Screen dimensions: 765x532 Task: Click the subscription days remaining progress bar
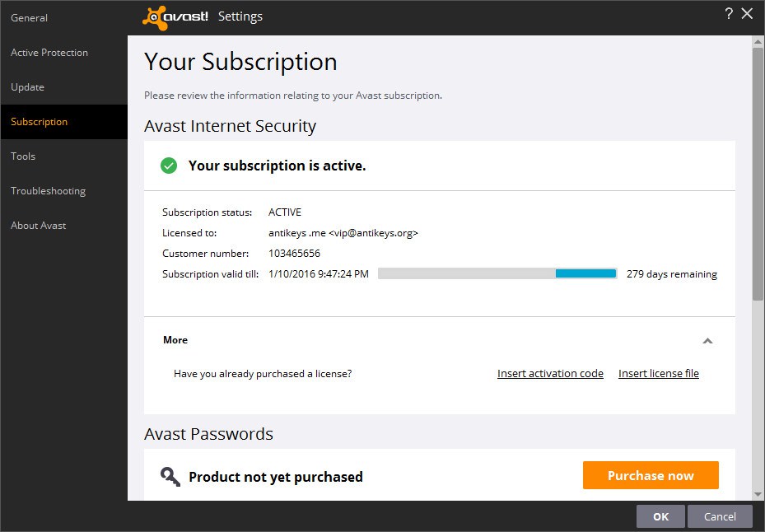497,273
